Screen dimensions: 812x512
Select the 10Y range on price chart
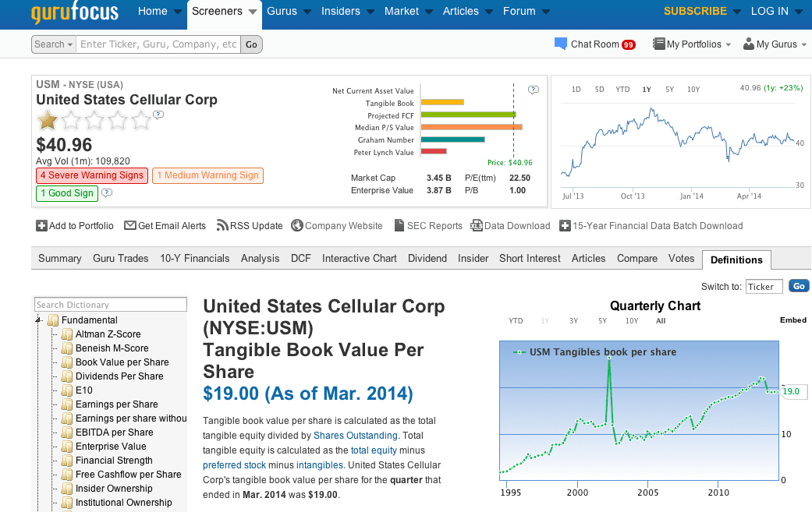tap(693, 90)
